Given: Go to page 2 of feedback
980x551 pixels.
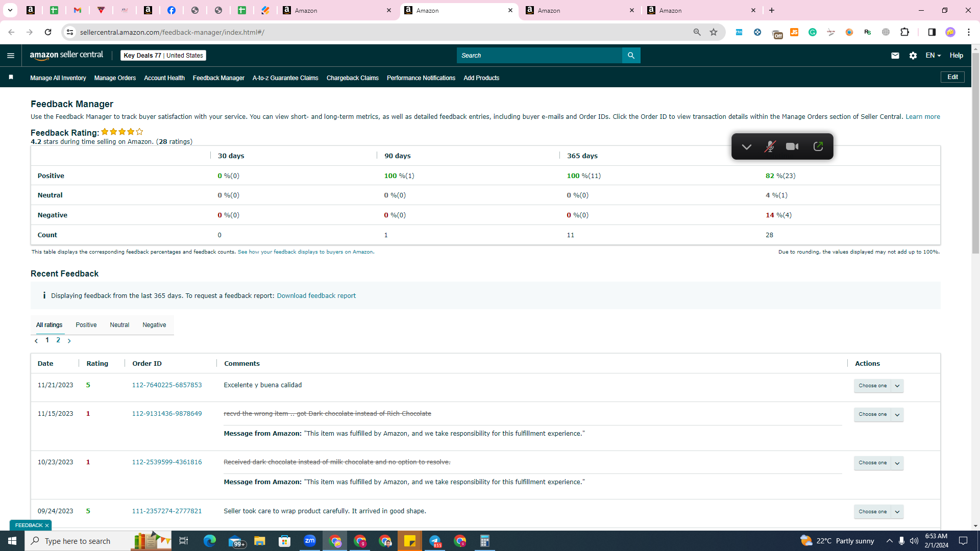Looking at the screenshot, I should 58,340.
